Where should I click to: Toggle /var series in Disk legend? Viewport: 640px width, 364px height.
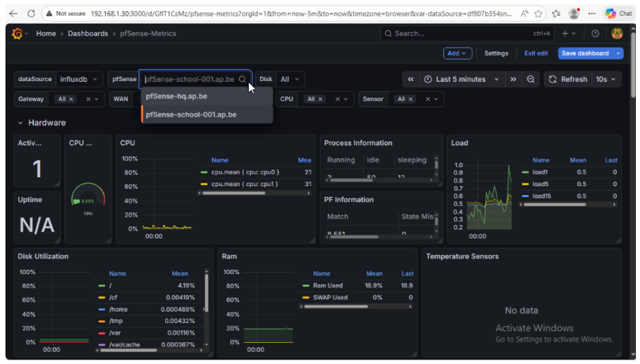pyautogui.click(x=115, y=333)
